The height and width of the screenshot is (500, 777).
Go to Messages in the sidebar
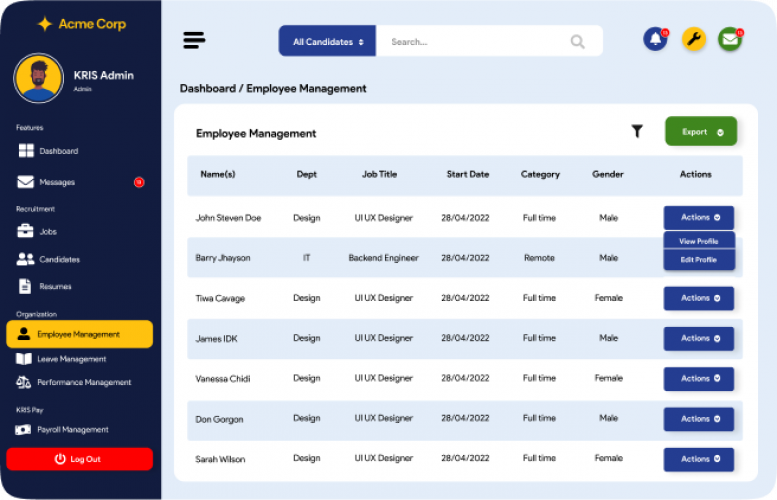(x=57, y=182)
